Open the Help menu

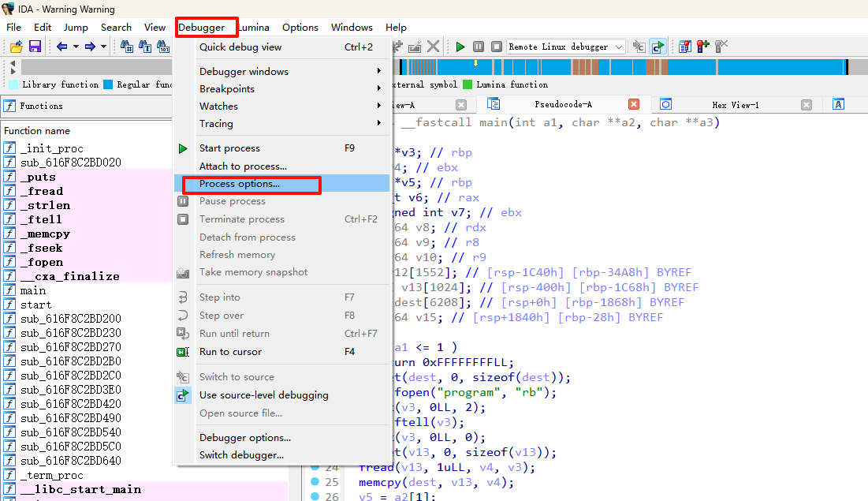(x=396, y=27)
